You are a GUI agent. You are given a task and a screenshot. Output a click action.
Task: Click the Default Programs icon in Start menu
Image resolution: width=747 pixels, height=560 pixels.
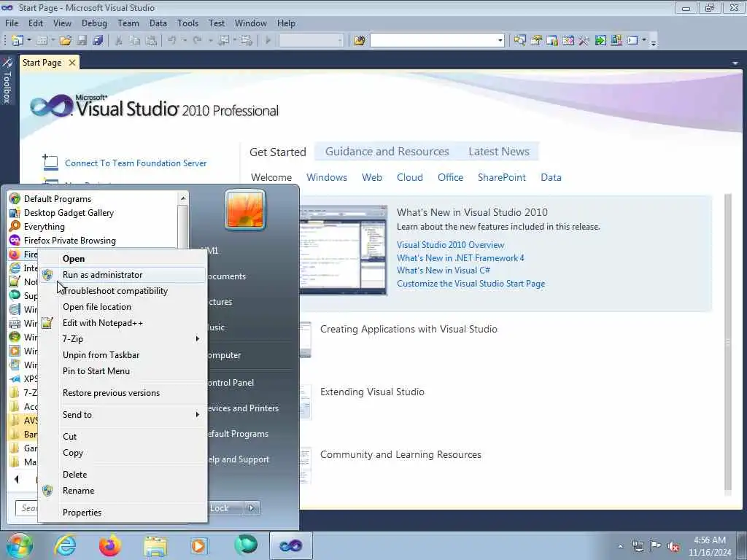[x=15, y=198]
